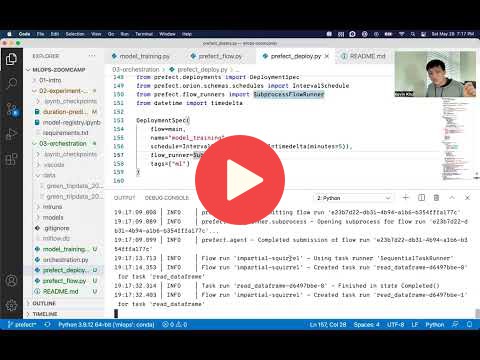Open Wi-Fi status in menu bar
Image resolution: width=480 pixels, height=360 pixels.
tap(402, 34)
